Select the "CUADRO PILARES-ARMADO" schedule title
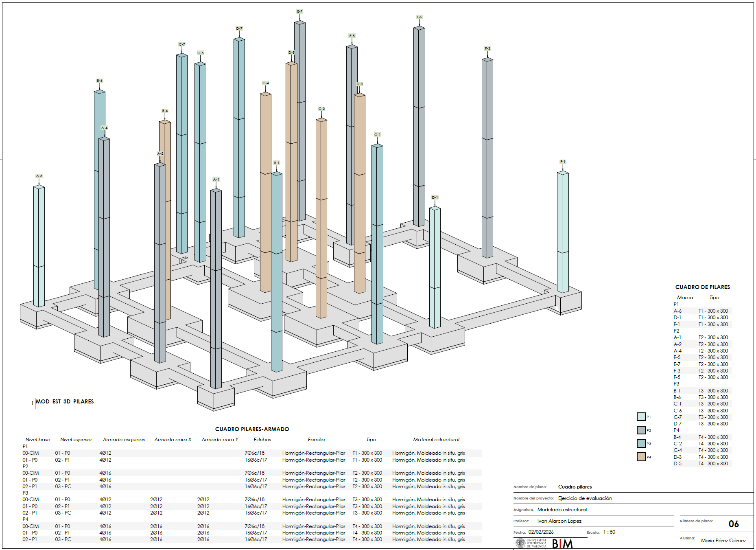This screenshot has height=550, width=756. [252, 429]
